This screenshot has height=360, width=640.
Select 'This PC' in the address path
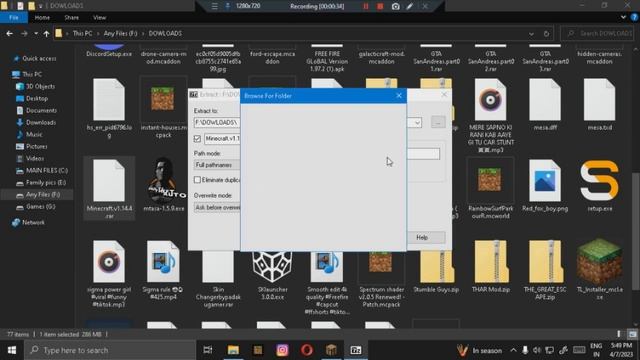pos(82,33)
